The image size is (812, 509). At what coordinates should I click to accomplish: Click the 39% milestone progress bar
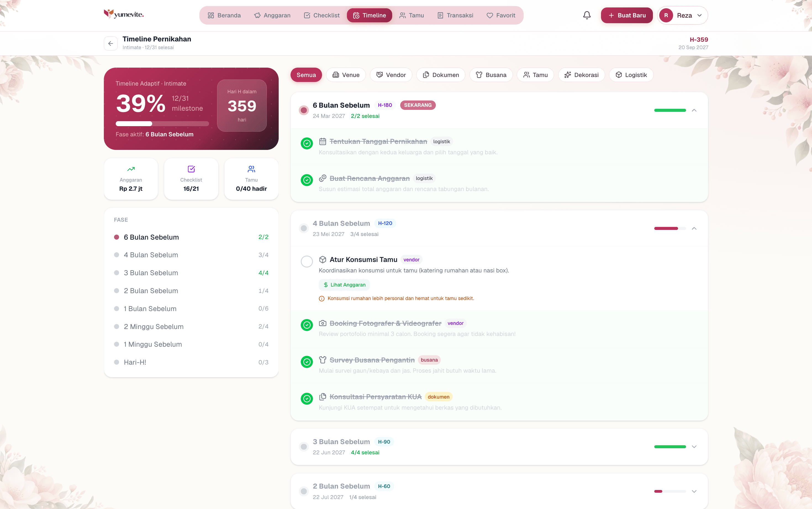(162, 124)
